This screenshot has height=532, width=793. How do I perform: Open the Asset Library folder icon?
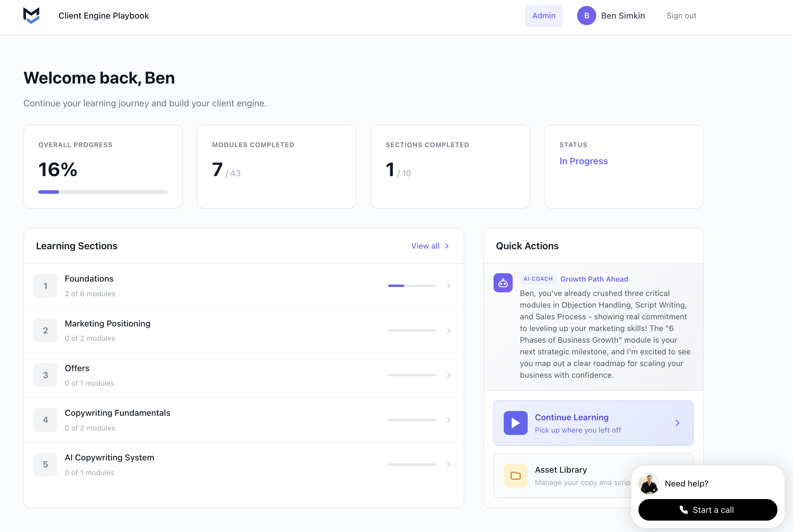[515, 475]
